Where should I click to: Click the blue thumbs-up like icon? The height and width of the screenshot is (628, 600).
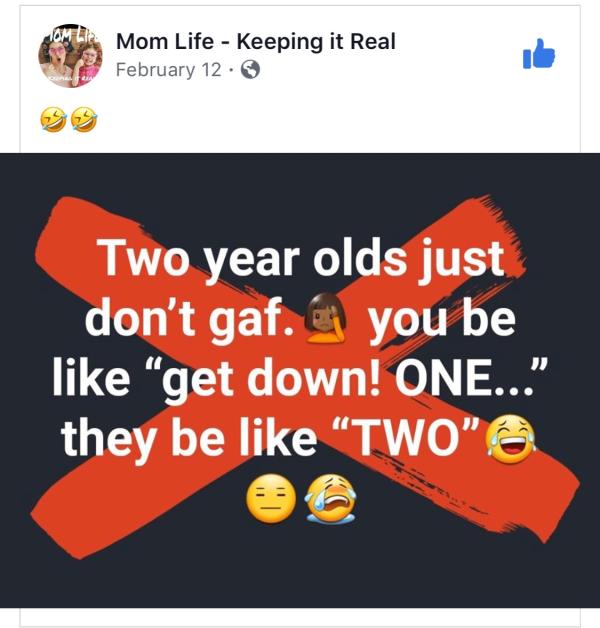pos(539,54)
